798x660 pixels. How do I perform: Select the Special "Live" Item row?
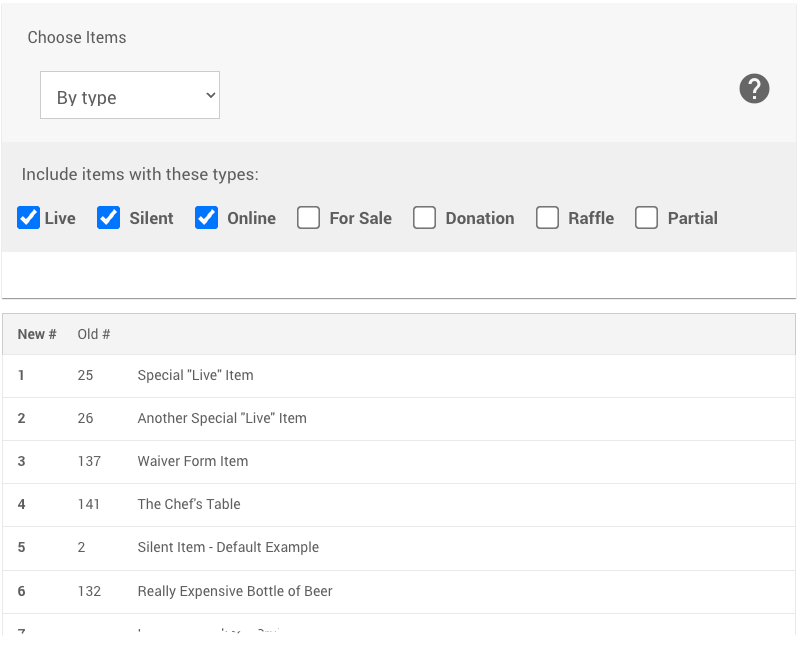195,376
